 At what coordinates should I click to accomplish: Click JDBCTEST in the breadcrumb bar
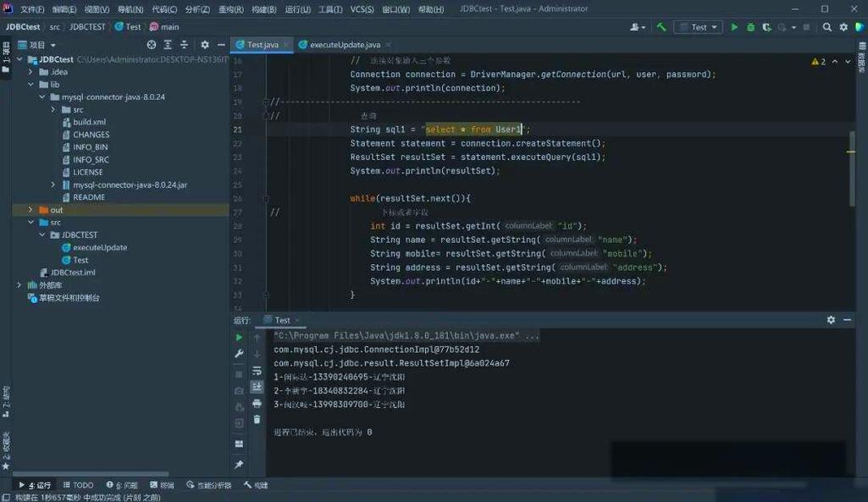click(87, 26)
